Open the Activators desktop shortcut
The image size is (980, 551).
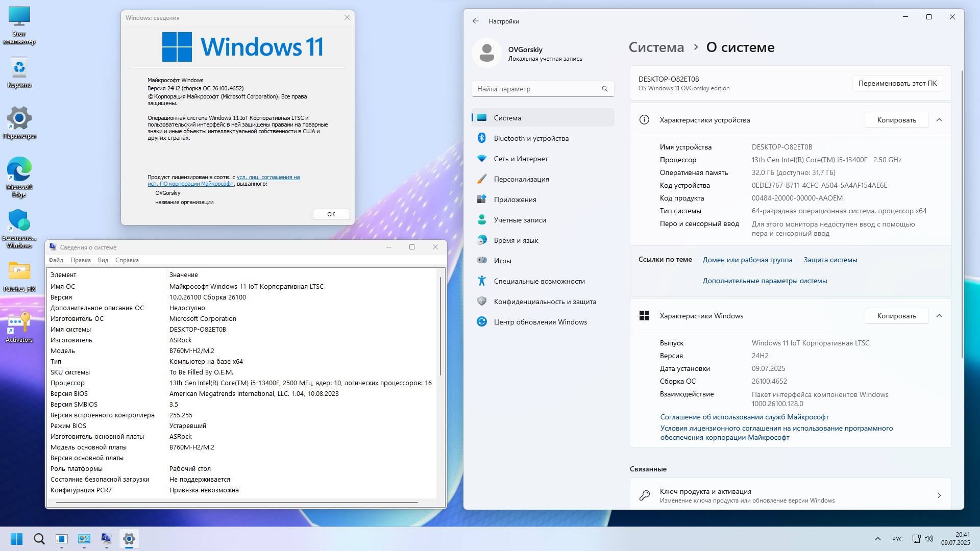click(x=19, y=327)
